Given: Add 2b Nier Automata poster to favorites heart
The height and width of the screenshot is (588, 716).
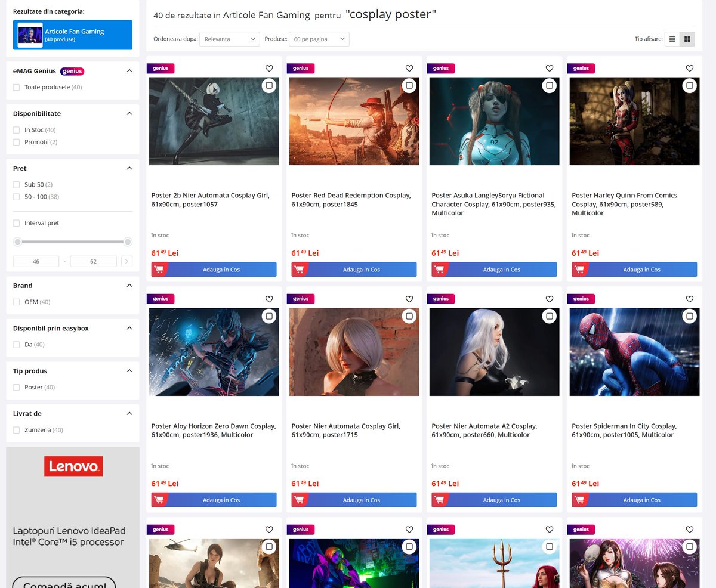Looking at the screenshot, I should [x=269, y=68].
